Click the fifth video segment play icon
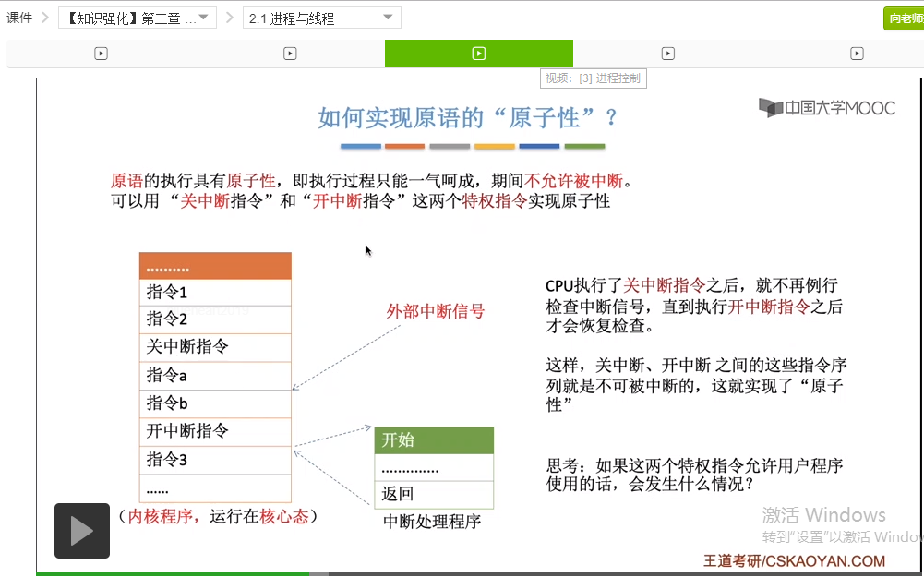This screenshot has height=577, width=924. pos(857,54)
